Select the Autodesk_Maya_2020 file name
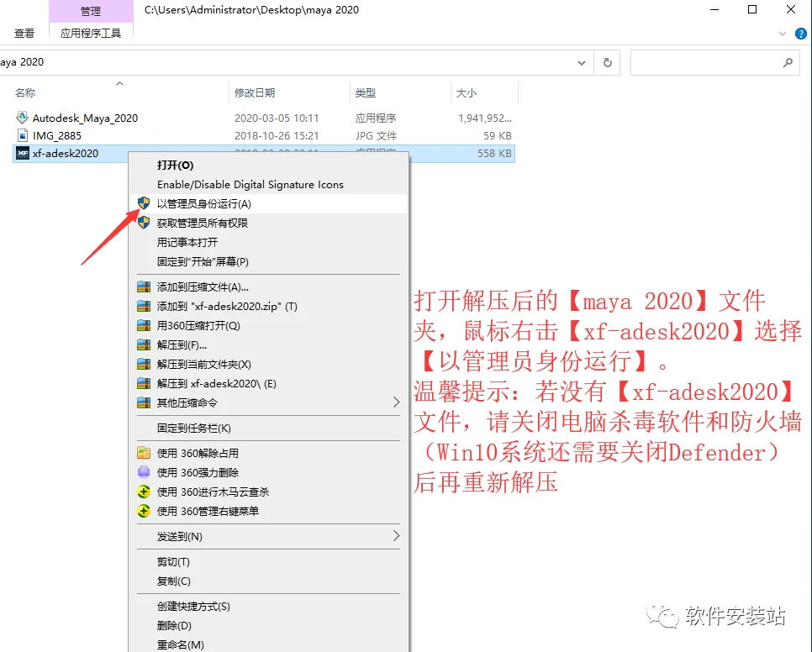 coord(86,118)
